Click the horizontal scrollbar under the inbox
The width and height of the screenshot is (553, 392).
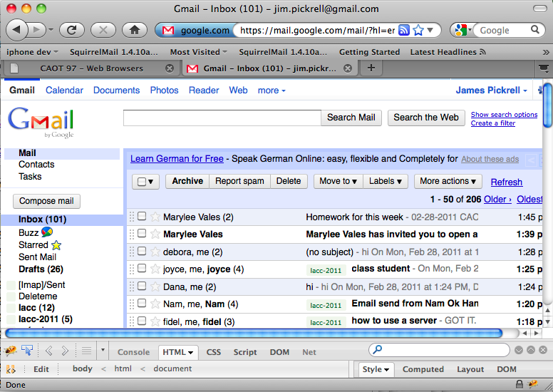pyautogui.click(x=254, y=333)
